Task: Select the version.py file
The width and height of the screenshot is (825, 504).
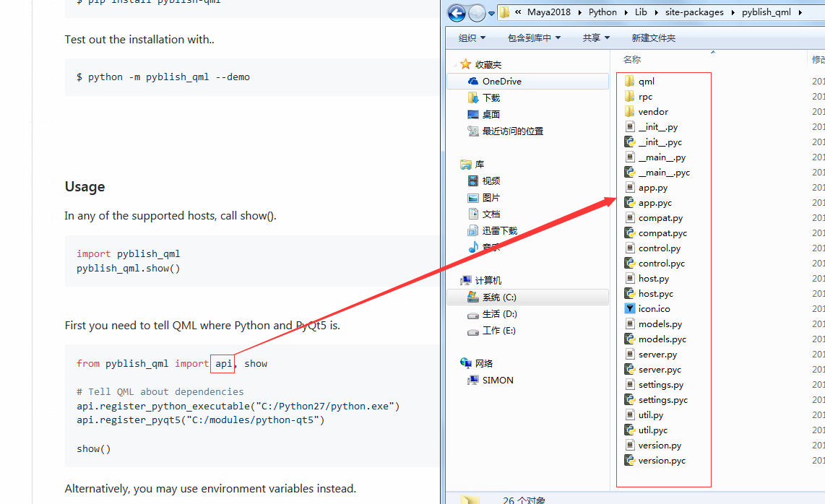Action: [653, 446]
